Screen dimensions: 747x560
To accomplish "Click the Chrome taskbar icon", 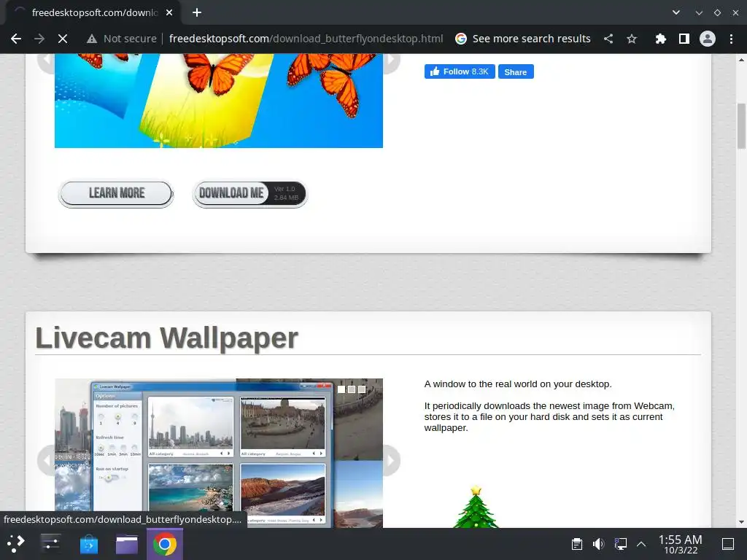I will (x=165, y=544).
